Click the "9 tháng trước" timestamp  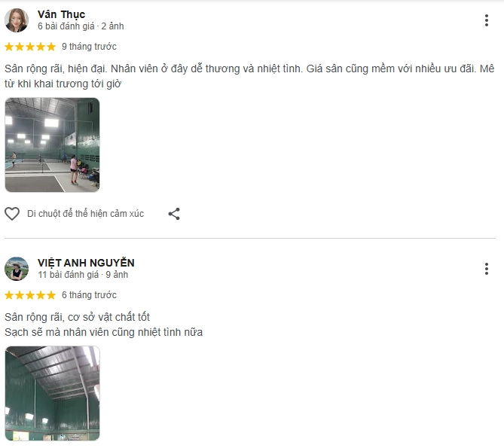click(89, 47)
